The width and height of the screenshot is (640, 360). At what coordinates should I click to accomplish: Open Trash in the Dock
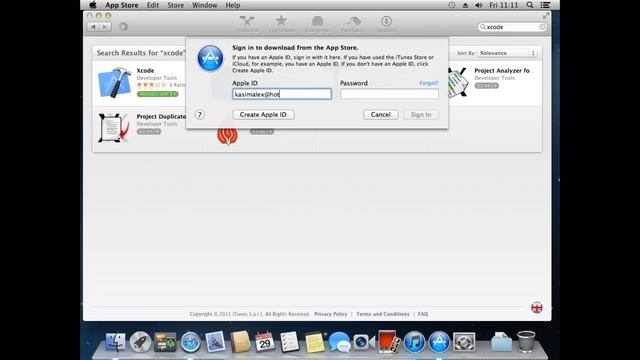click(526, 341)
